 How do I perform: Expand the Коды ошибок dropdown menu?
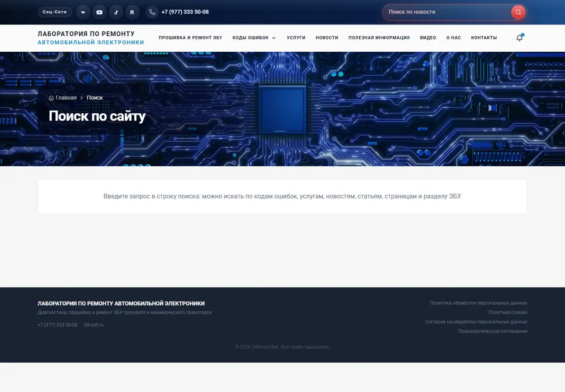coord(254,38)
